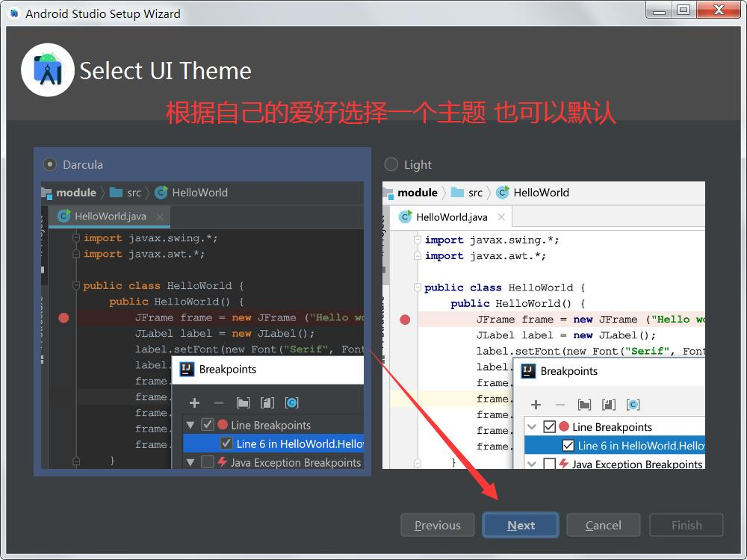The width and height of the screenshot is (747, 560).
Task: Select the Darcula theme radio button
Action: tap(49, 165)
